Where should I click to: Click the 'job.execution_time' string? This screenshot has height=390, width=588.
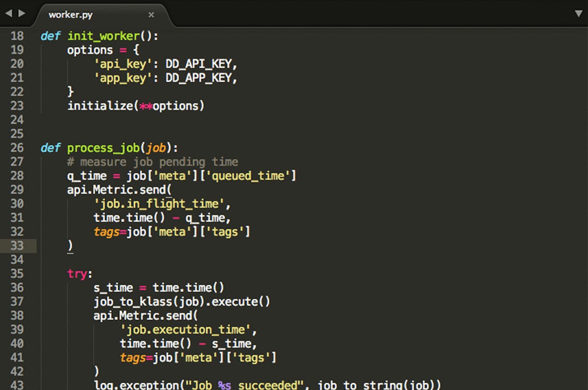(x=188, y=330)
